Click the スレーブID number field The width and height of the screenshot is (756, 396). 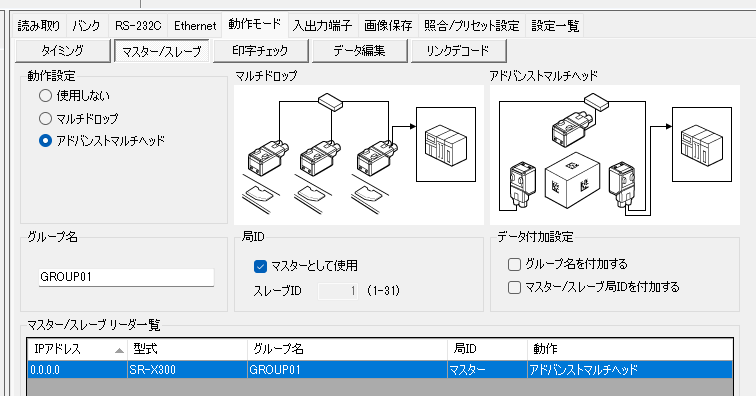(338, 291)
